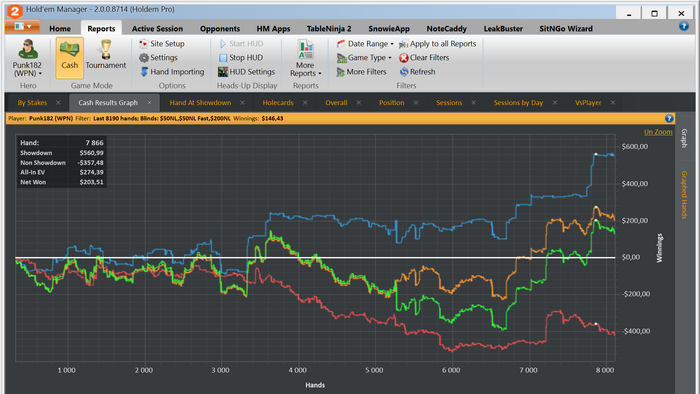
Task: Open the help icon in the ribbon corner
Action: (x=683, y=26)
